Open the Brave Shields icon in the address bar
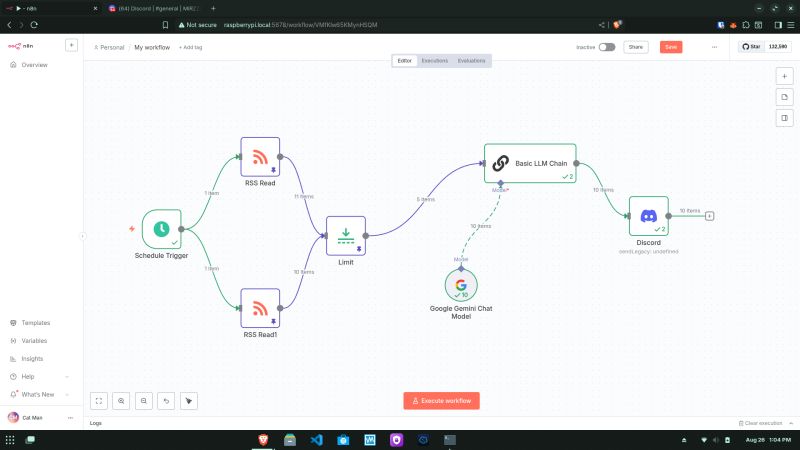800x450 pixels. pos(617,24)
